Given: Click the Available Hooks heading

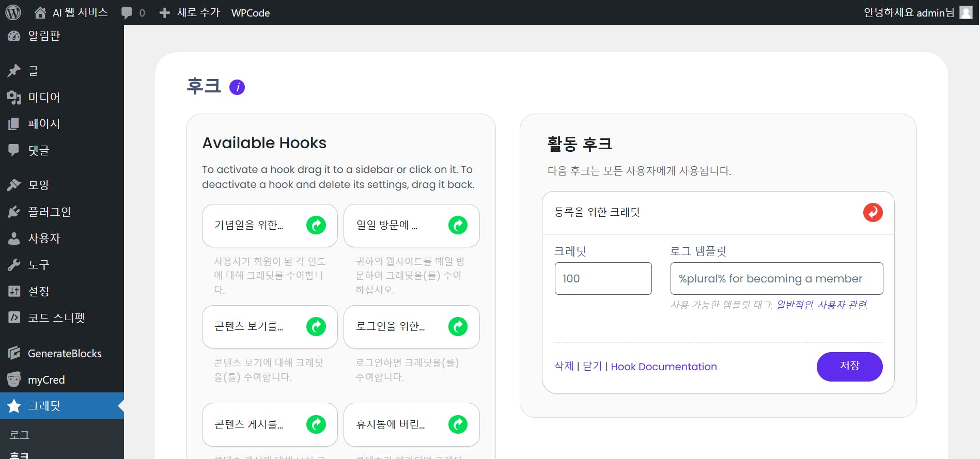Looking at the screenshot, I should 265,143.
